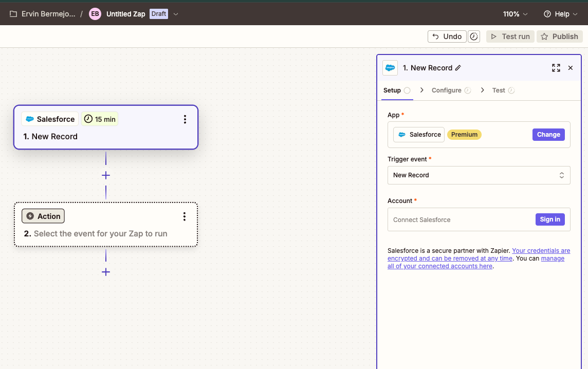
Task: Click the 15 min polling interval badge
Action: (100, 119)
